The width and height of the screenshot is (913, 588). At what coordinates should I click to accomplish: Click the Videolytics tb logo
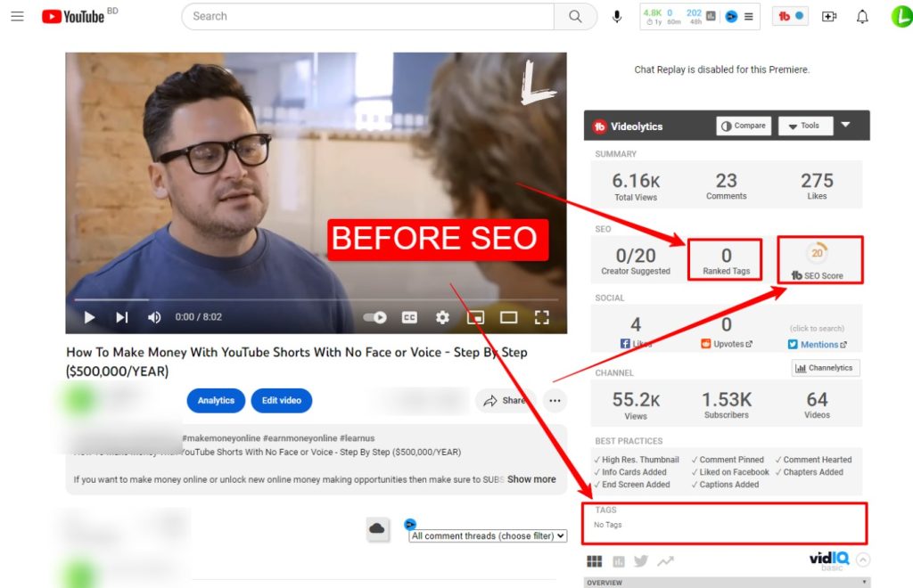coord(599,127)
